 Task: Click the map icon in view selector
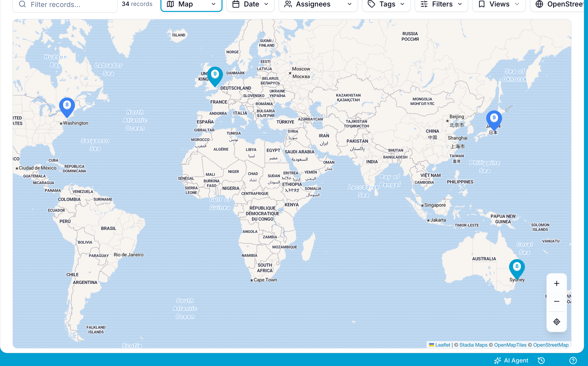click(x=170, y=4)
